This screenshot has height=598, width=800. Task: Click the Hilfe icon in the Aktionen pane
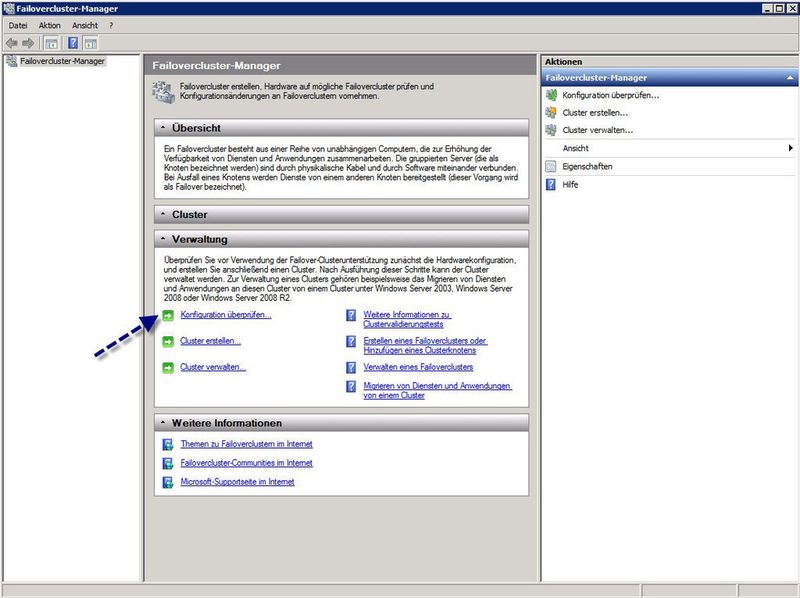point(551,184)
